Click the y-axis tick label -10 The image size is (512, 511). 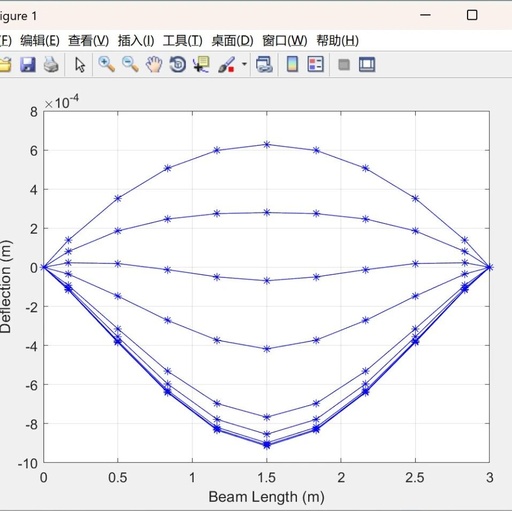coord(28,464)
